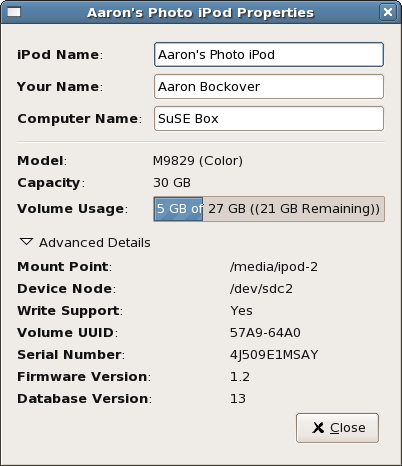This screenshot has height=466, width=402.
Task: Click the "iPod Name" label
Action: click(60, 55)
